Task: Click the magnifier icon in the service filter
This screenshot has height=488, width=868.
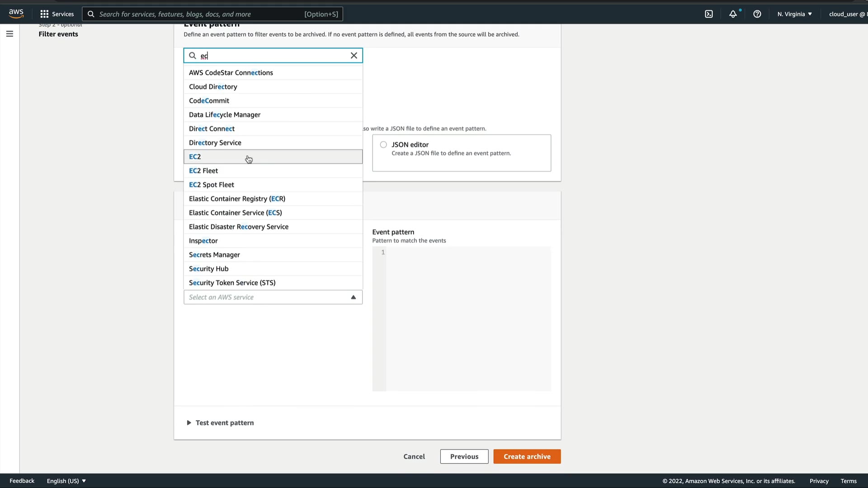Action: coord(193,56)
